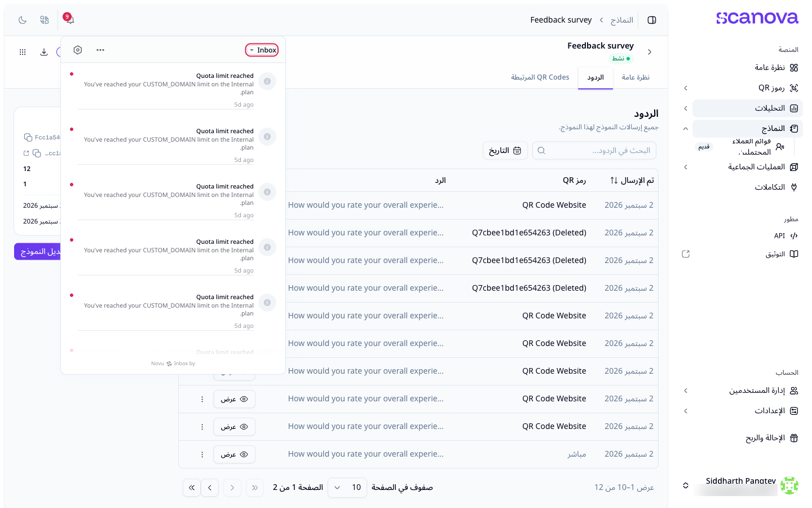Open the التاريخ date filter button
The image size is (812, 508).
(505, 151)
